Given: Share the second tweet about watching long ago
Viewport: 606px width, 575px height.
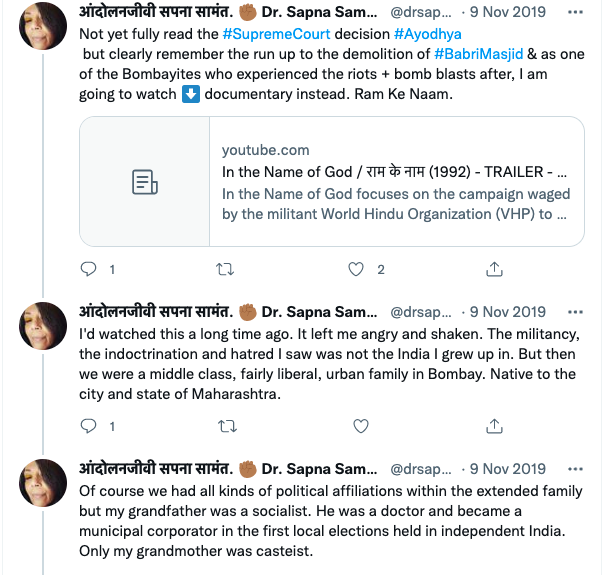Looking at the screenshot, I should [x=494, y=426].
